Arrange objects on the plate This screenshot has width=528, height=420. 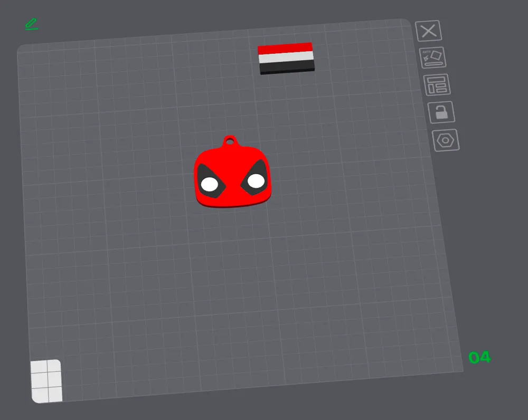tap(437, 85)
